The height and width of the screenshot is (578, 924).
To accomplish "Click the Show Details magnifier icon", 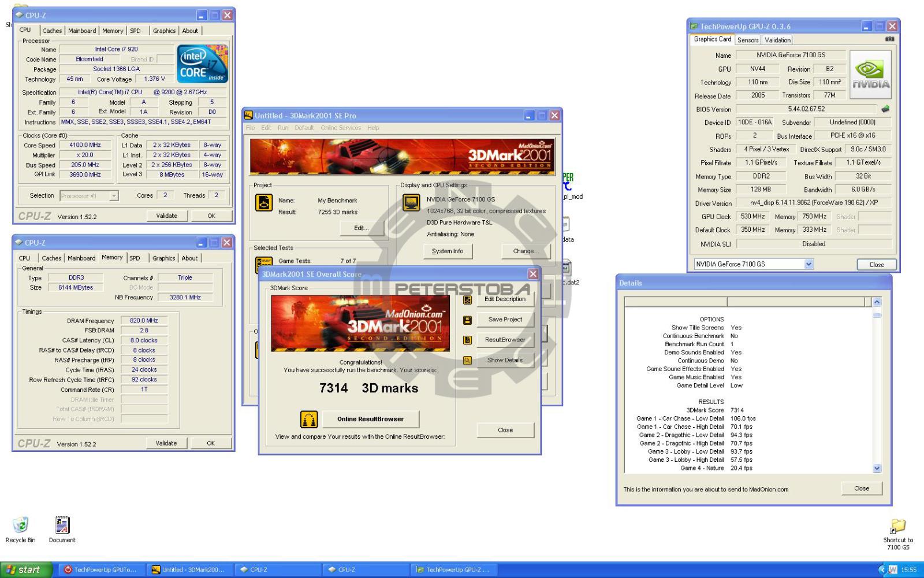I will pos(467,361).
